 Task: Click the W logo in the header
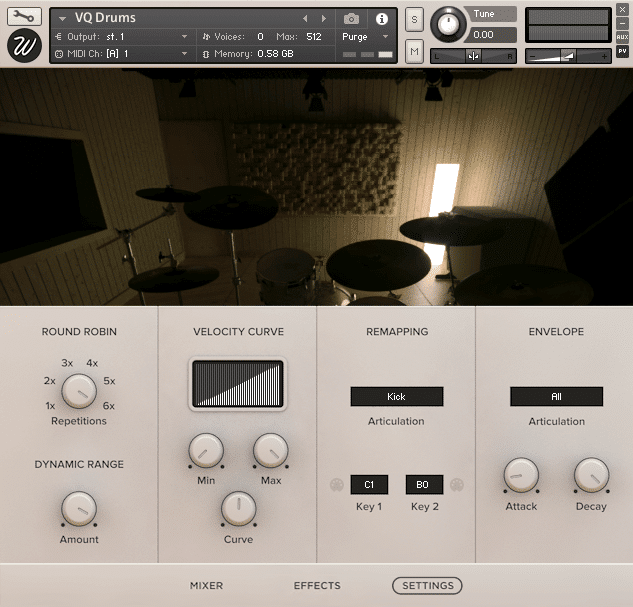(x=24, y=46)
